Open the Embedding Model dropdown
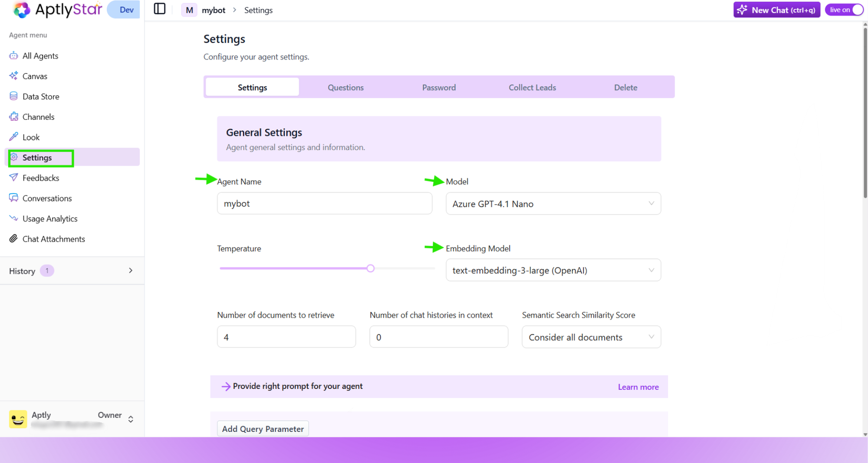This screenshot has height=463, width=868. [552, 270]
